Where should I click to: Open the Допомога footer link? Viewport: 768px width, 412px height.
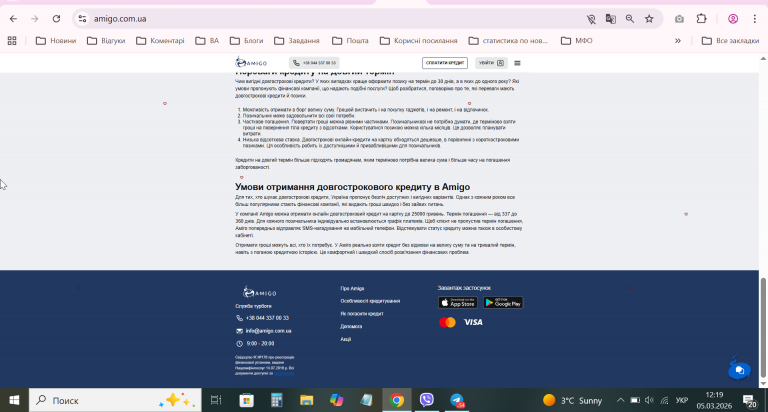click(x=351, y=326)
